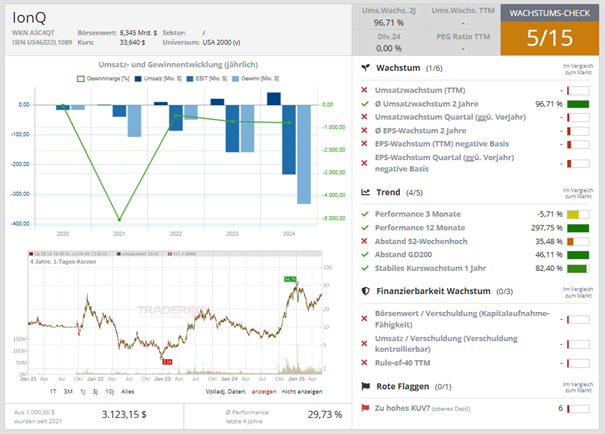Click red X next to Abstand 52-Wochenhoch
The image size is (605, 434).
[364, 241]
